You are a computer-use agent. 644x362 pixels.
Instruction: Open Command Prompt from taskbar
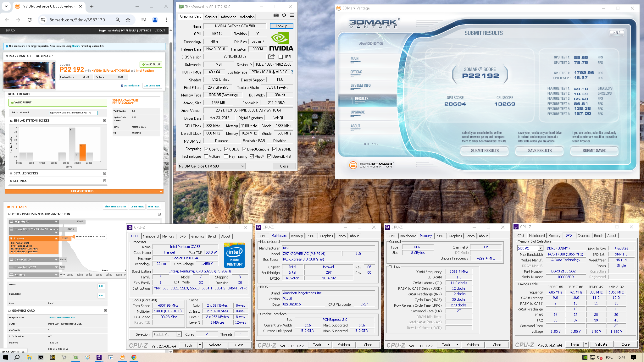pyautogui.click(x=41, y=357)
